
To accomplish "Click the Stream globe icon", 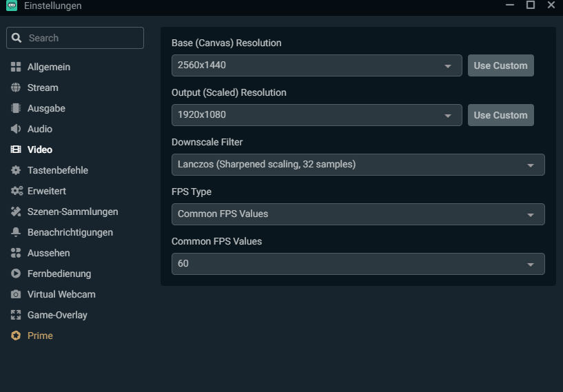I will [16, 87].
